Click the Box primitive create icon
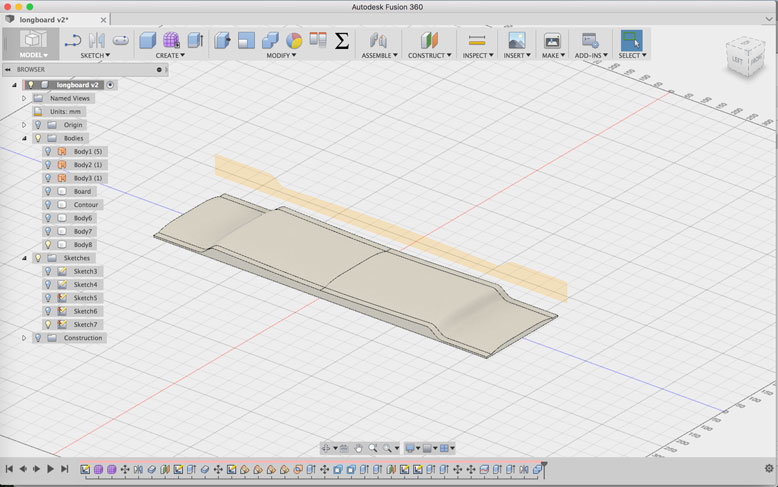778x487 pixels. [x=148, y=40]
